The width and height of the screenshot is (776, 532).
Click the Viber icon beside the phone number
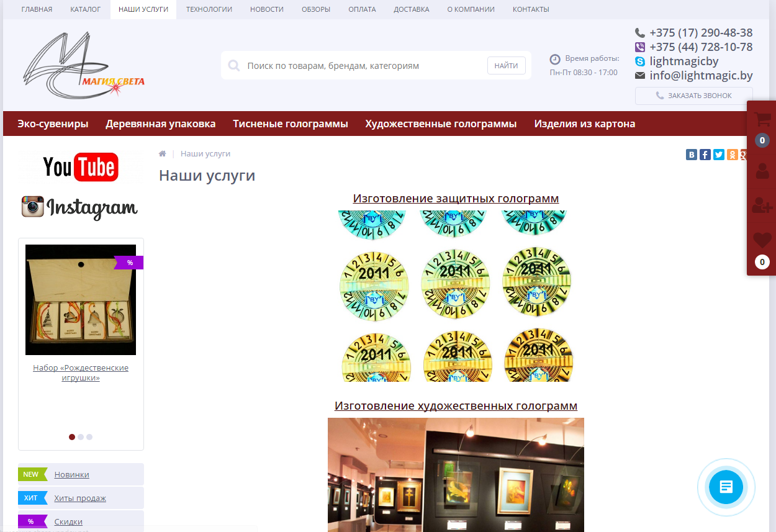(640, 47)
